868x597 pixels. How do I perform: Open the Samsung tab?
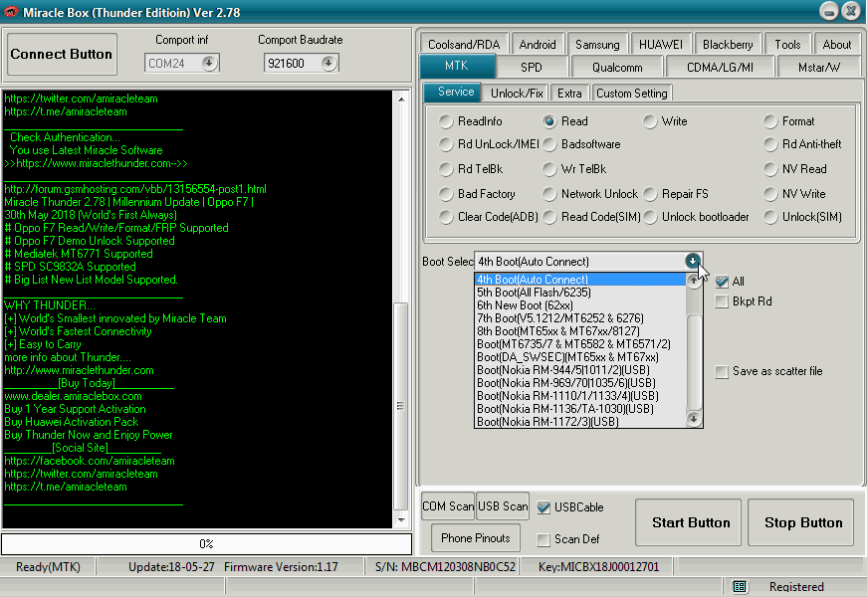point(597,44)
